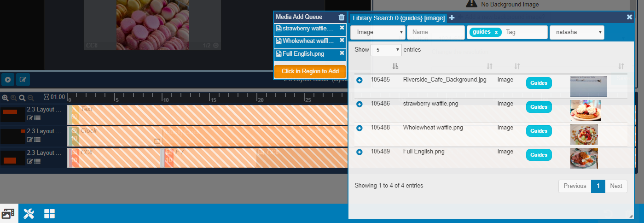Viewport: 644px width, 223px height.
Task: Click the orange Click in Region to Add button
Action: tap(310, 71)
